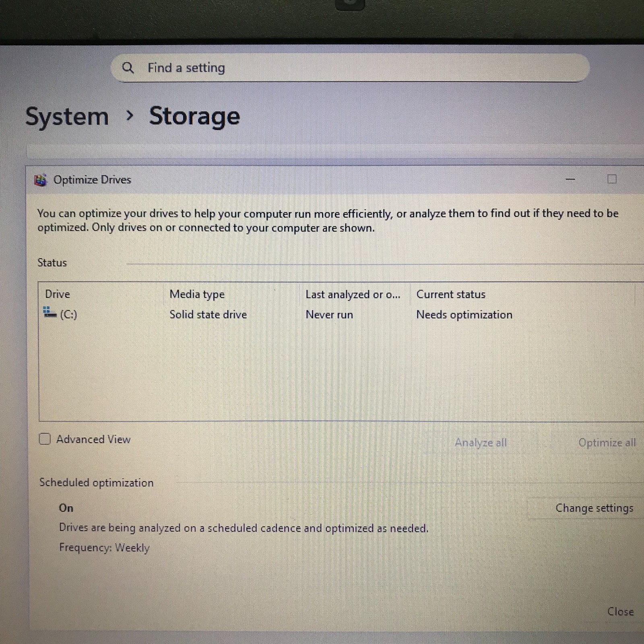Open Change settings for scheduled optimization
644x644 pixels.
tap(594, 508)
